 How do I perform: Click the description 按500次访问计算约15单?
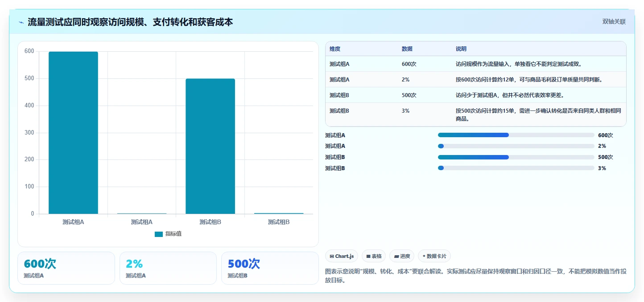click(x=538, y=115)
